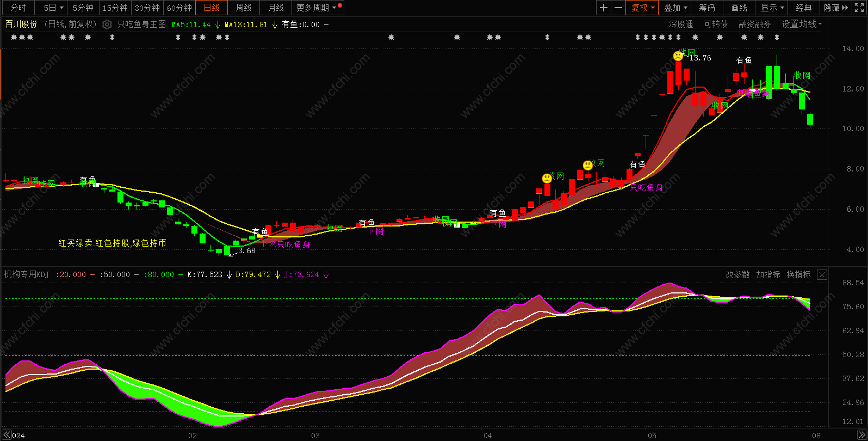Click the minus zoom-out icon
Image resolution: width=868 pixels, height=441 pixels.
coord(618,8)
